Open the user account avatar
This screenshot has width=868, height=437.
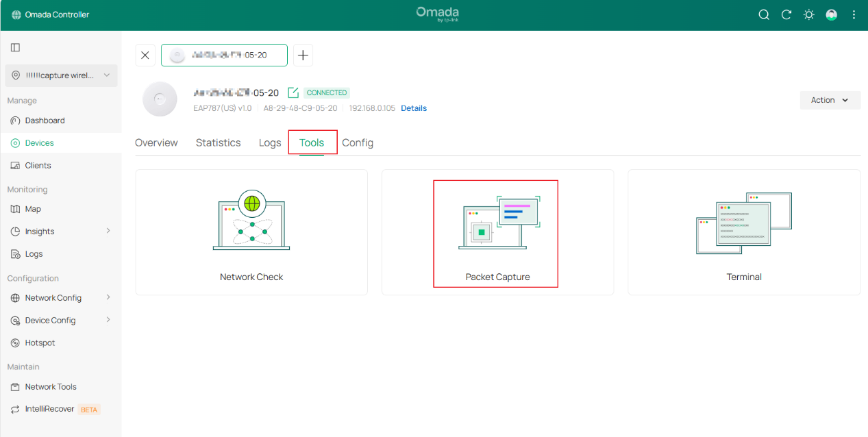tap(832, 14)
